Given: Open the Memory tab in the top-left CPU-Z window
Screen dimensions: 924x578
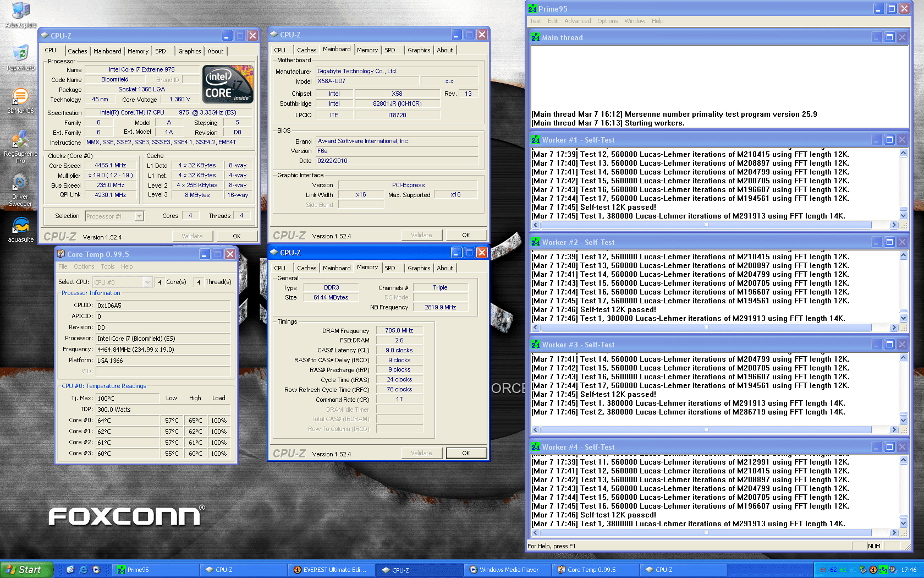Looking at the screenshot, I should pos(138,51).
